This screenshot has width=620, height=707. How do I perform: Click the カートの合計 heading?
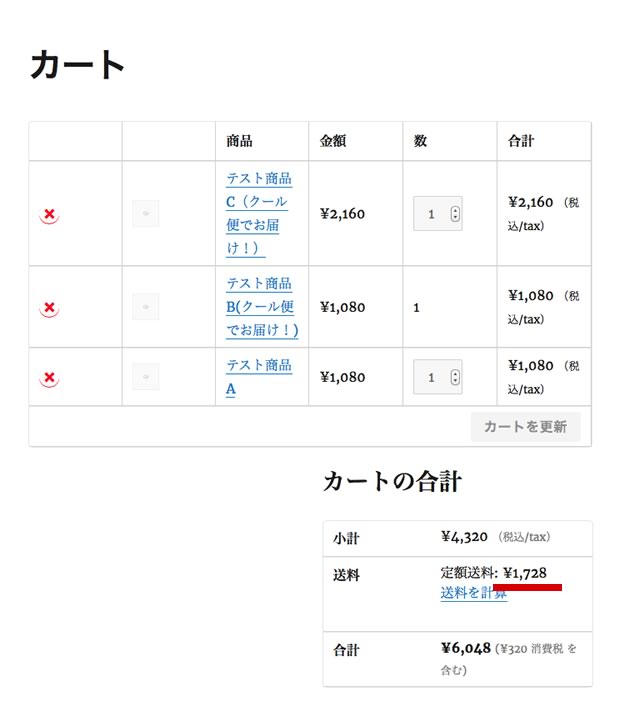click(x=392, y=481)
